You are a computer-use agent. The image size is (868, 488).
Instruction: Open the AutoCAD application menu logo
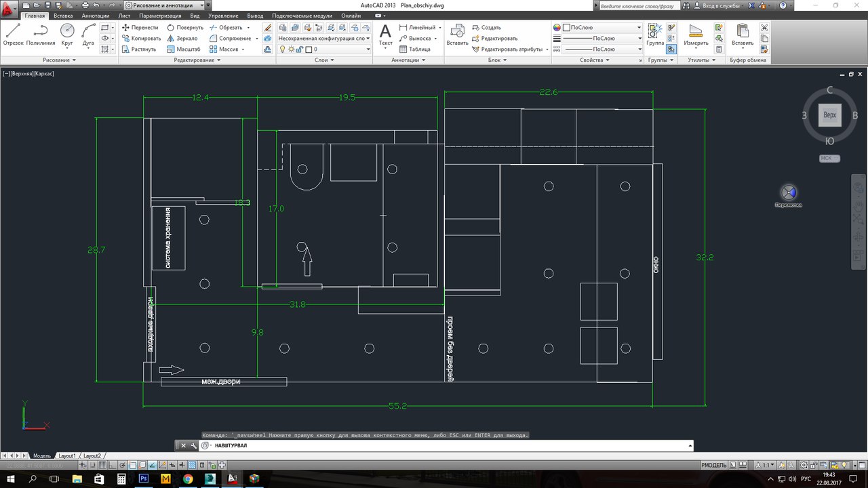tap(10, 8)
